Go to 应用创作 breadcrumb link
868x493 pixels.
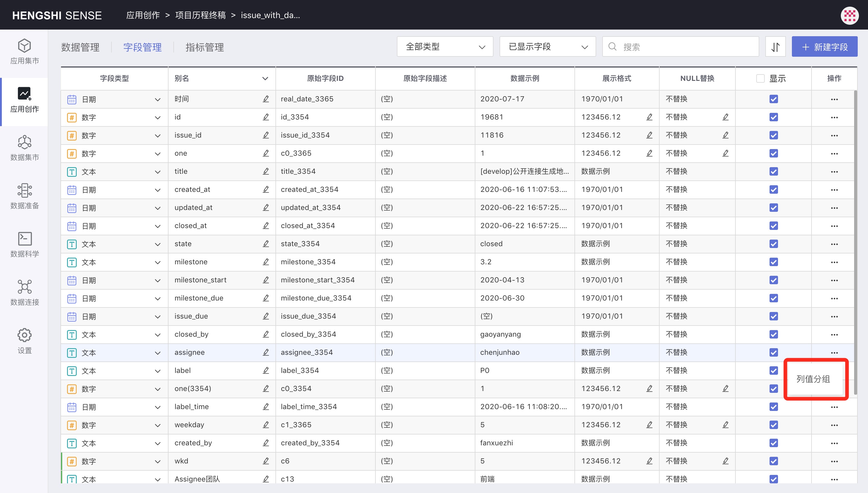143,15
